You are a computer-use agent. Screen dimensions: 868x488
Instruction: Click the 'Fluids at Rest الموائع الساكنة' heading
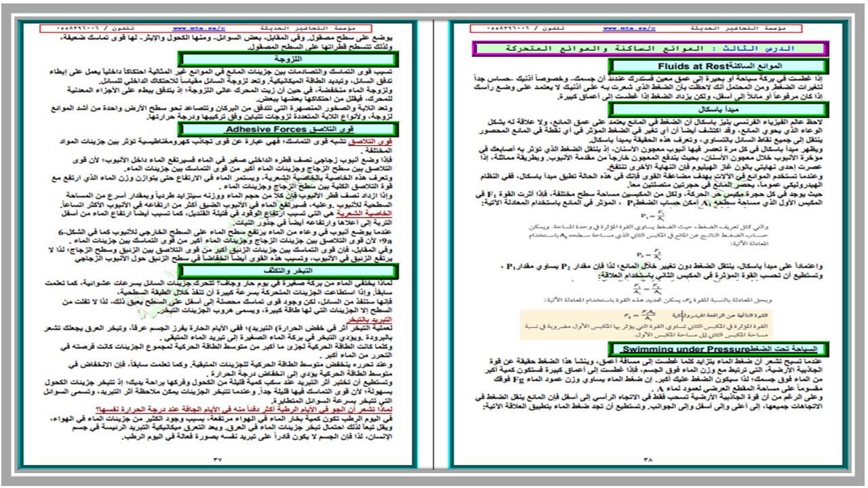(717, 66)
